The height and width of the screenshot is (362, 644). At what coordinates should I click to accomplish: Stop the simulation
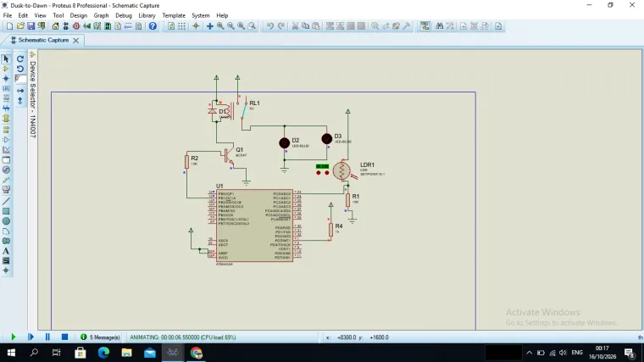65,337
